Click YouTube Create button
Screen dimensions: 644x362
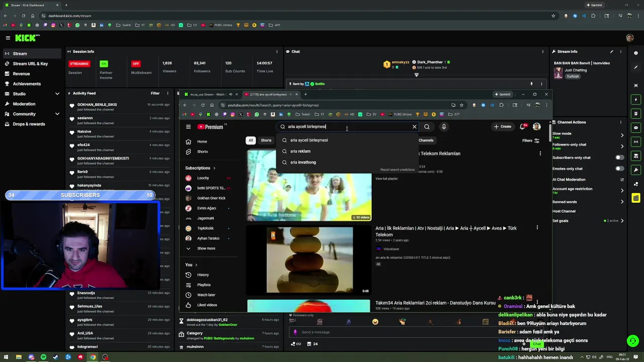pos(503,127)
